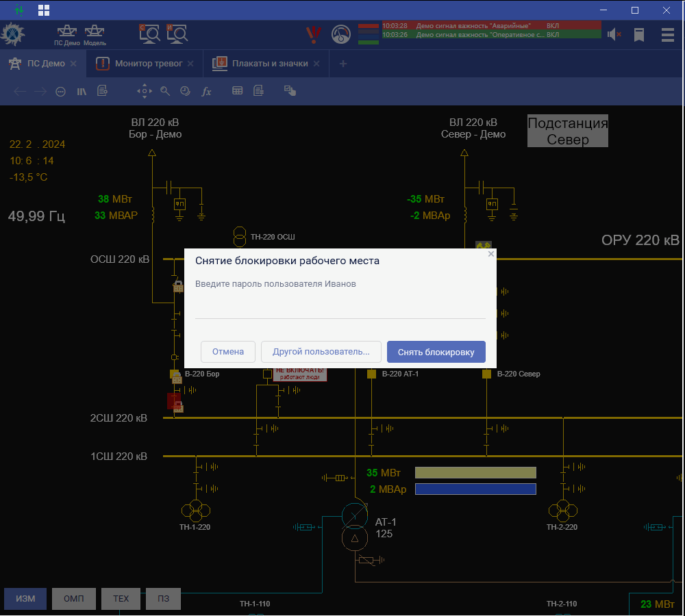Open the ПС Демо scheme shortcut icon

[x=67, y=34]
